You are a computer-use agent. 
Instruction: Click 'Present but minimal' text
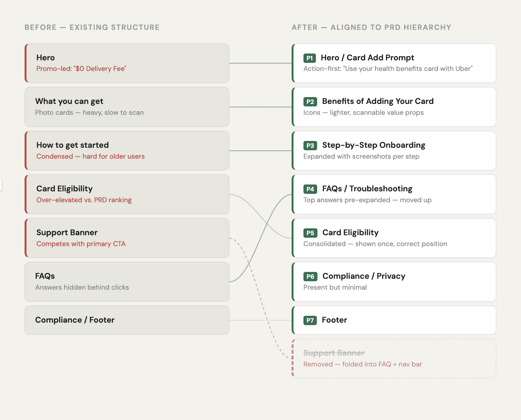point(335,287)
